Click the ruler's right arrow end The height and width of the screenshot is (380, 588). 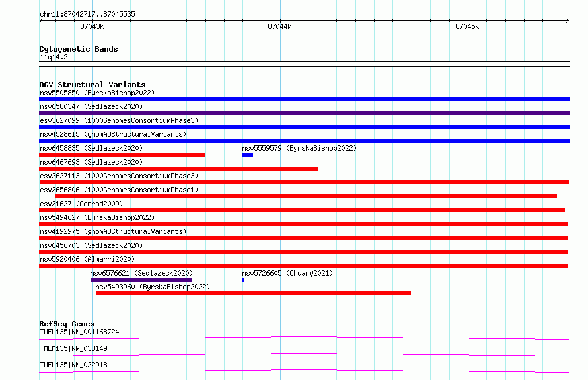(567, 21)
